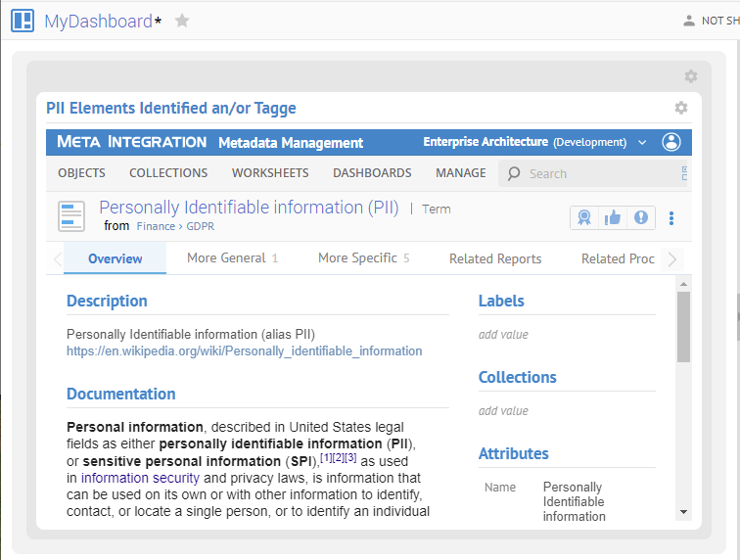The height and width of the screenshot is (560, 740).
Task: Open dashboard settings gear at top right
Action: [690, 76]
